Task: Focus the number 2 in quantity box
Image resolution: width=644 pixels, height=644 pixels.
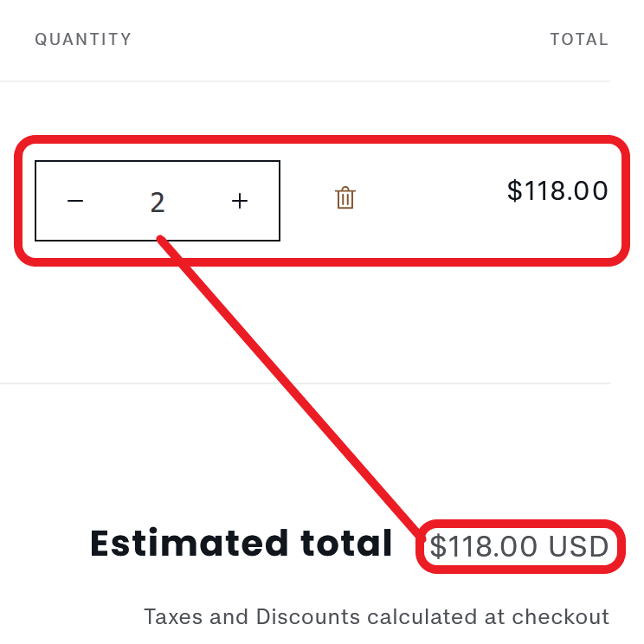Action: click(158, 202)
